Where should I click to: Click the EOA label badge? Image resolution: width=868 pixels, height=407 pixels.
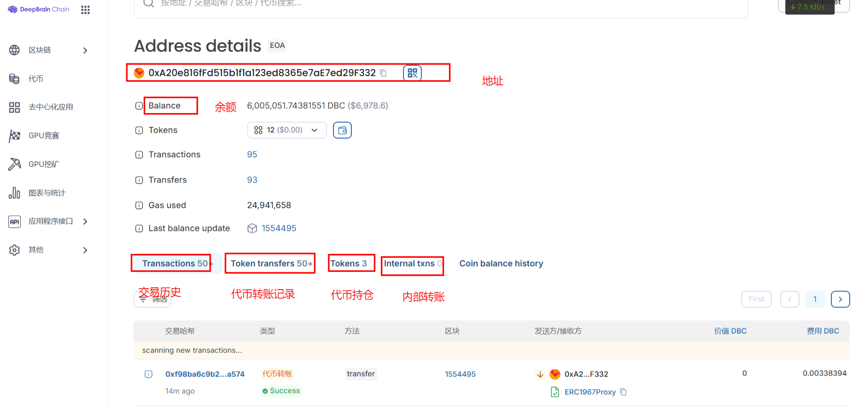277,46
